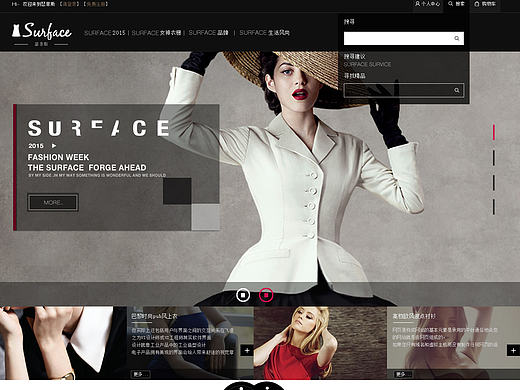Screen dimensions: 520x390
Task: Click magnifier icon in dark search box
Action: [x=457, y=90]
